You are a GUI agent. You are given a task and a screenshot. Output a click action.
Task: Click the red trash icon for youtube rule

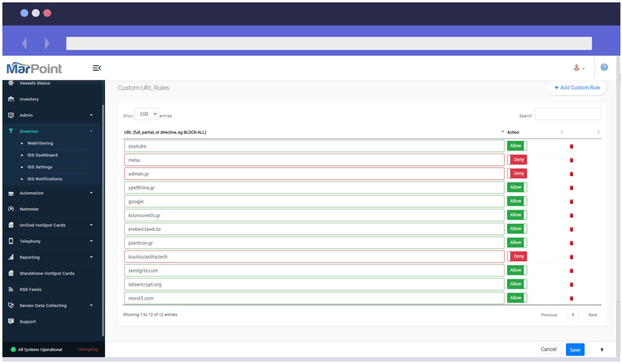coord(571,146)
